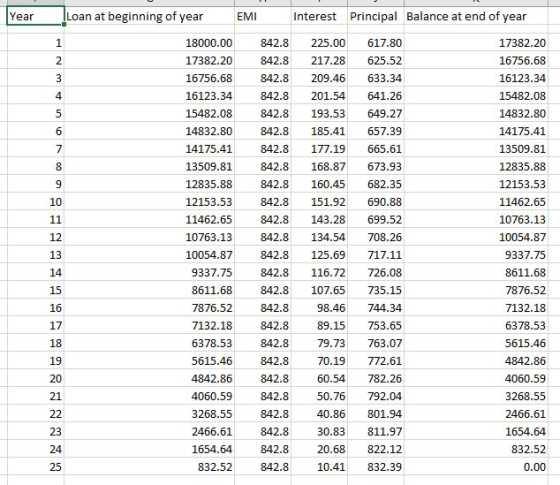The height and width of the screenshot is (485, 560).
Task: Select the Year header cell
Action: [35, 16]
